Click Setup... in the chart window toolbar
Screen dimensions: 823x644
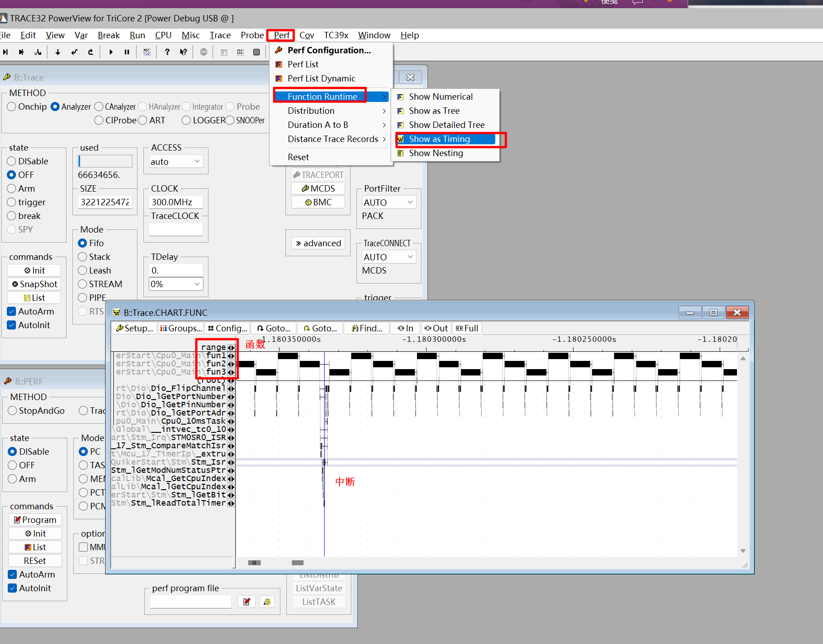tap(134, 328)
